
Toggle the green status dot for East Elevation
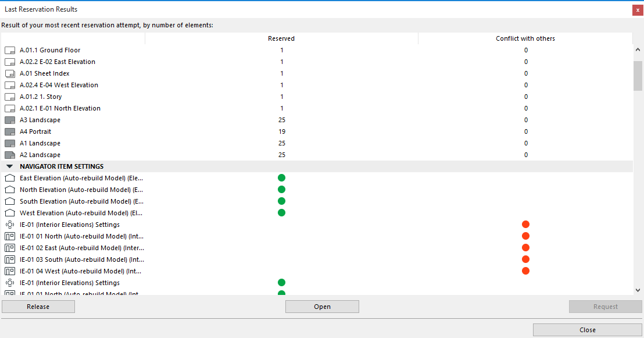point(281,177)
